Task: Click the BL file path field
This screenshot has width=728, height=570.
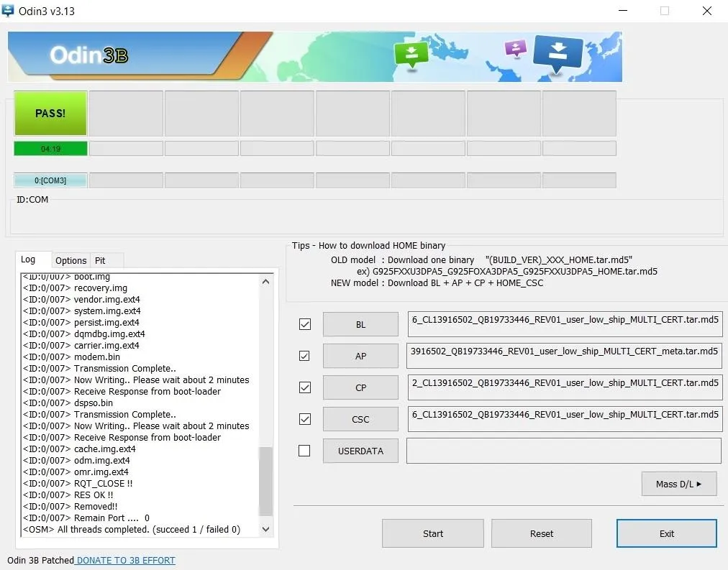Action: click(565, 324)
